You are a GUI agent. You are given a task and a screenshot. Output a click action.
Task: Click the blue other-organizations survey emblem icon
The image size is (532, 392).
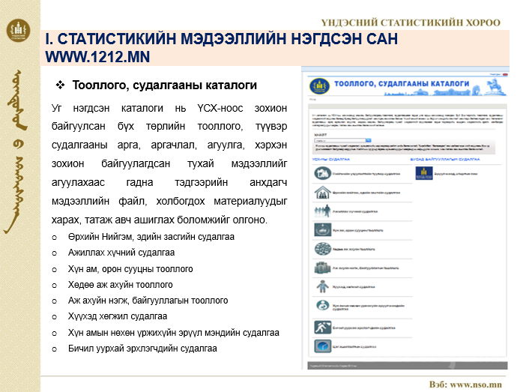pyautogui.click(x=423, y=174)
